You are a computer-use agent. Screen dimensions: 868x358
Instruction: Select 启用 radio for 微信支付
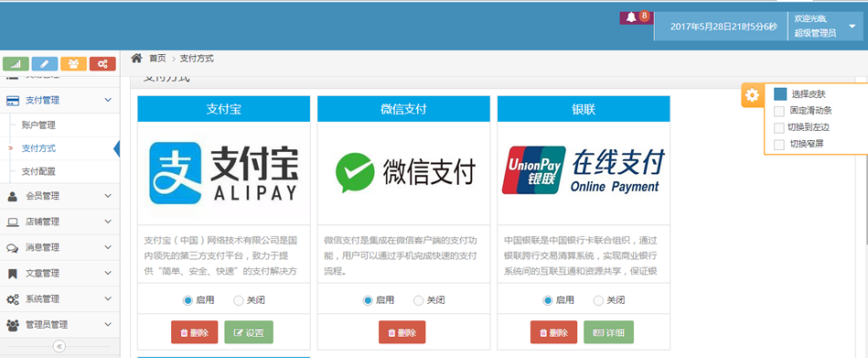pos(368,300)
